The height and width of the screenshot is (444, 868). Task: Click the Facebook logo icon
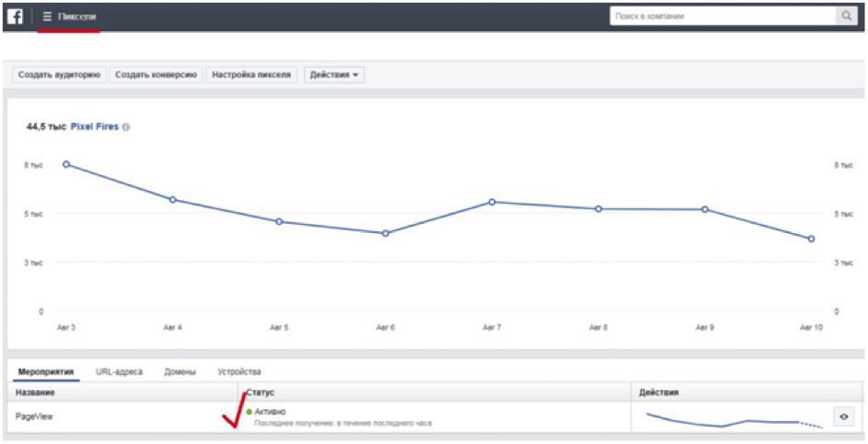click(x=15, y=17)
